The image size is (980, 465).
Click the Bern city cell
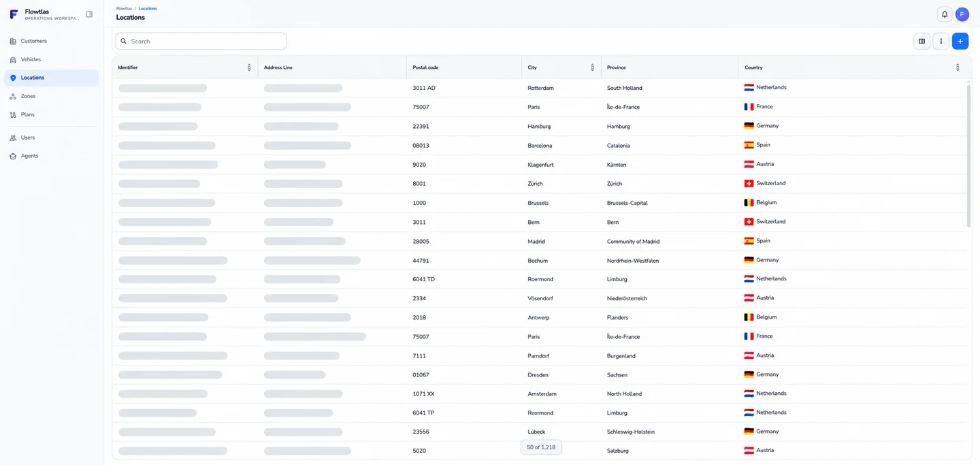[534, 223]
